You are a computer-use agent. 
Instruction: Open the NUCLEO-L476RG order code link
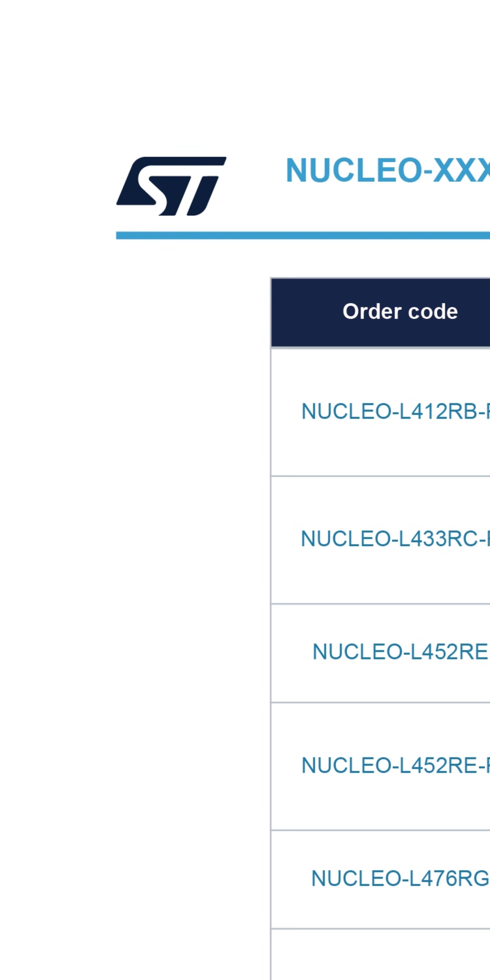click(x=401, y=878)
